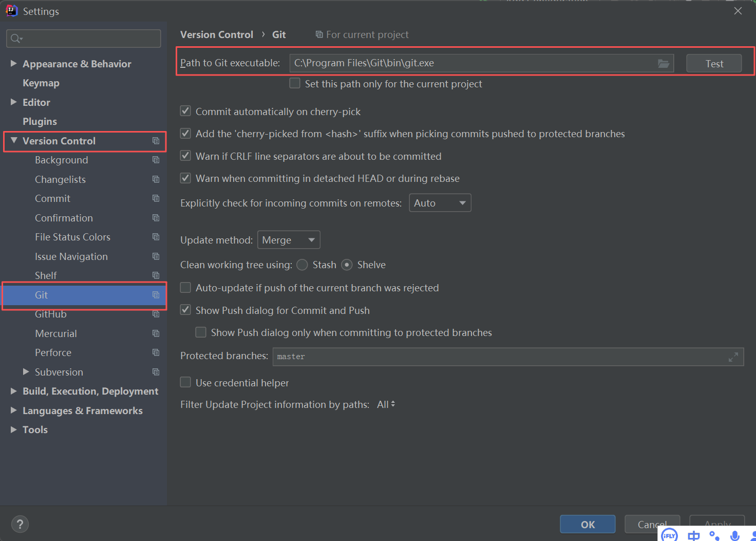Confirm settings with the OK button
756x541 pixels.
tap(588, 524)
